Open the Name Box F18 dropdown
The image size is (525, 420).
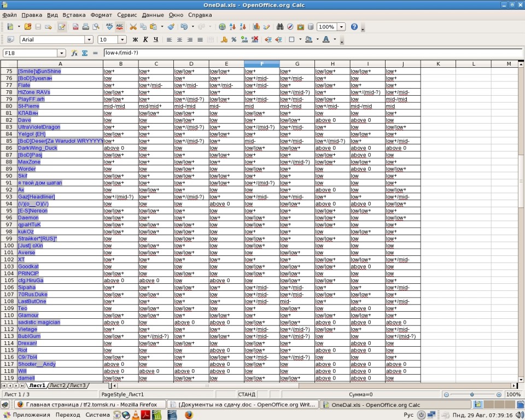[61, 53]
